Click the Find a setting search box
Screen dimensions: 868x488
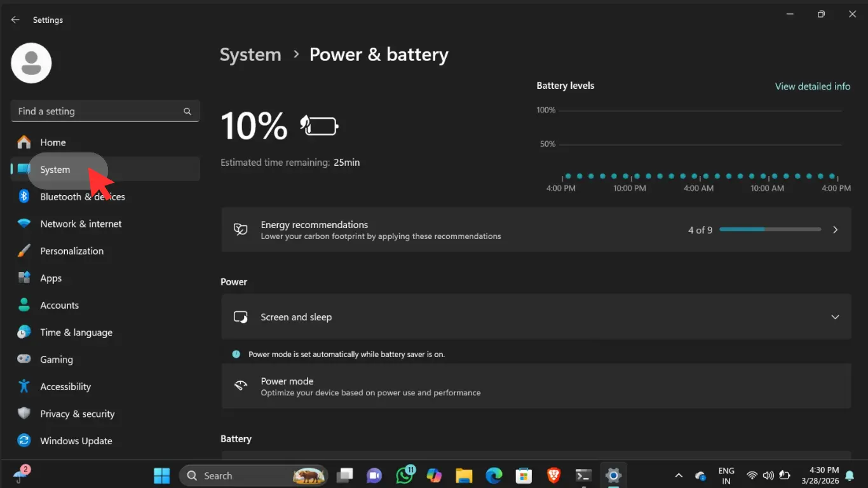tap(98, 111)
